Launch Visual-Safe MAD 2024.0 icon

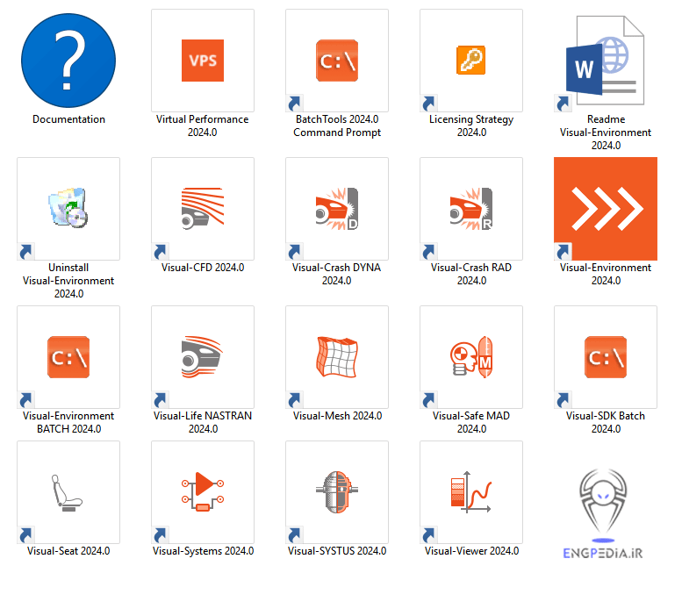pyautogui.click(x=471, y=357)
